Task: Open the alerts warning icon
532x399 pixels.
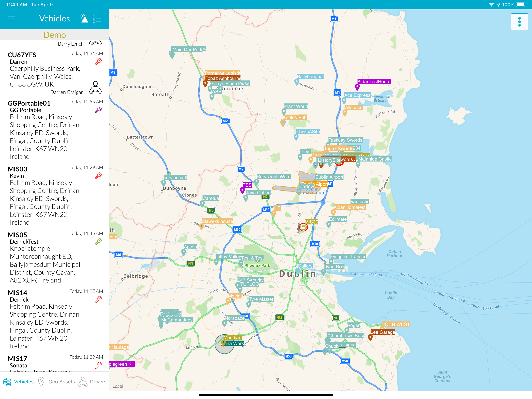Action: [x=84, y=18]
